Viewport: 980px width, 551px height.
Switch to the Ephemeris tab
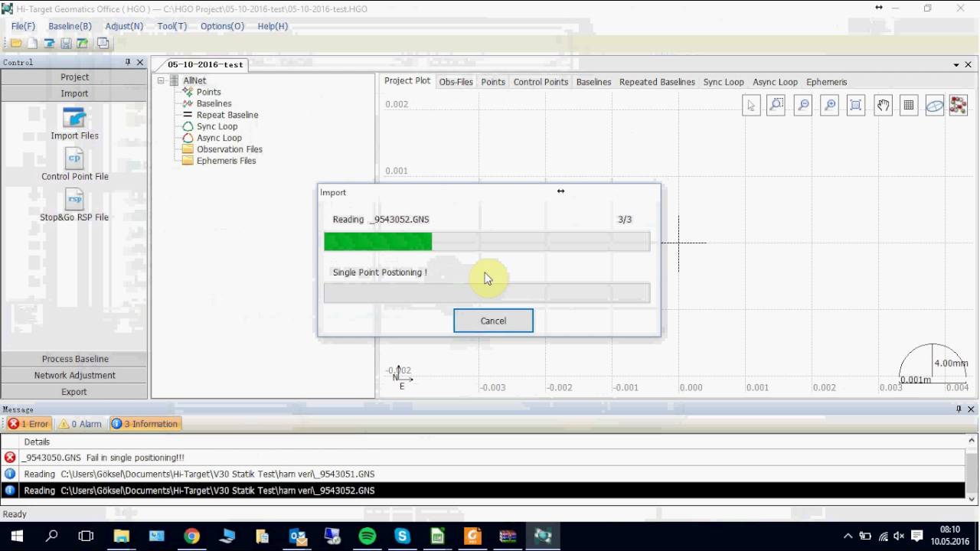pos(826,82)
